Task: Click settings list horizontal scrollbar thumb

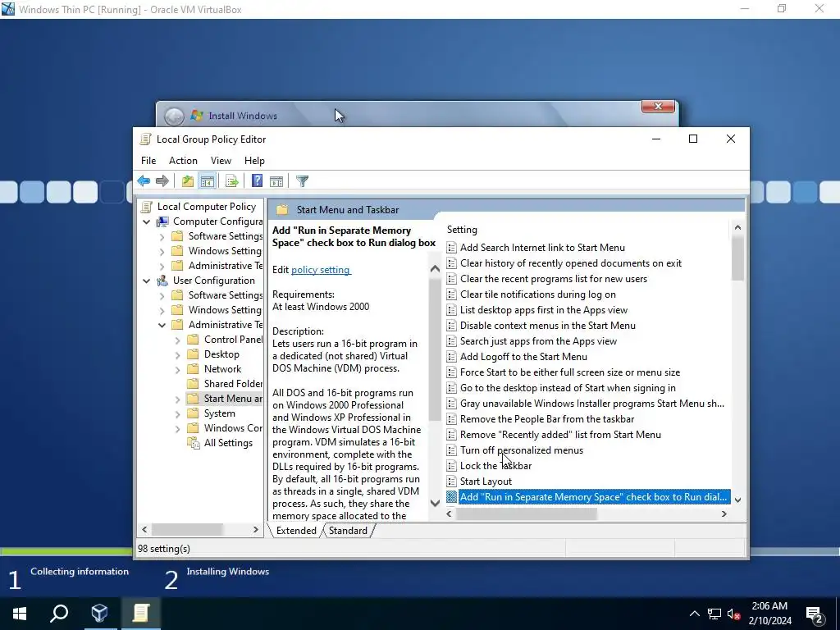Action: point(527,514)
